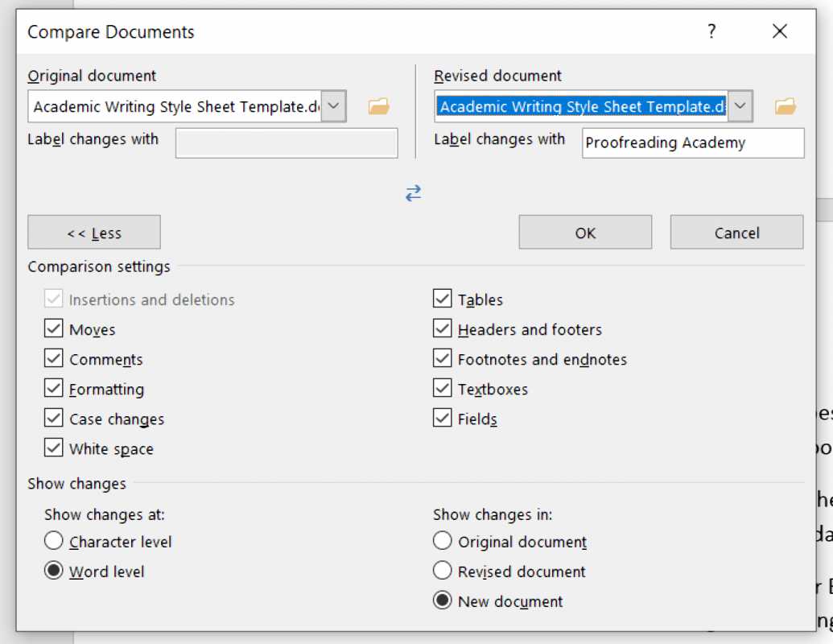The height and width of the screenshot is (644, 833).
Task: Click the Revised document filename box
Action: pos(581,106)
